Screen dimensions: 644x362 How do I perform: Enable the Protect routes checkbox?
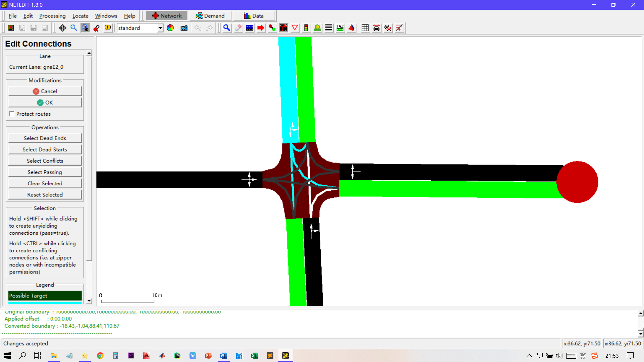click(x=12, y=114)
